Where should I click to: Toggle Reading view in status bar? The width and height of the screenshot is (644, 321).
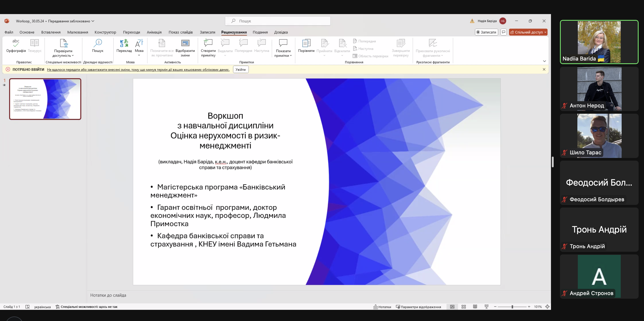pyautogui.click(x=475, y=307)
